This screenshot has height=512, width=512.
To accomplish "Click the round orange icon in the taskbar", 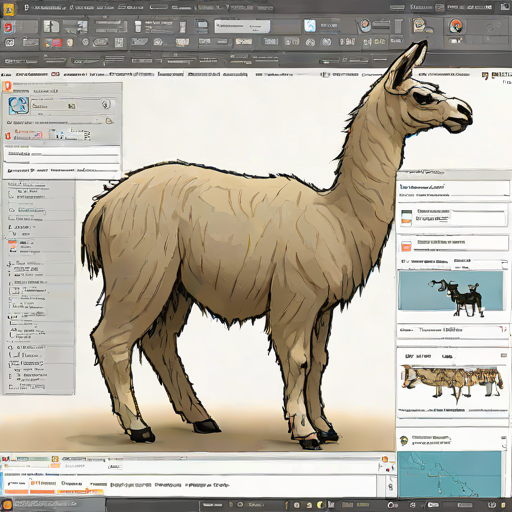I will pyautogui.click(x=7, y=505).
